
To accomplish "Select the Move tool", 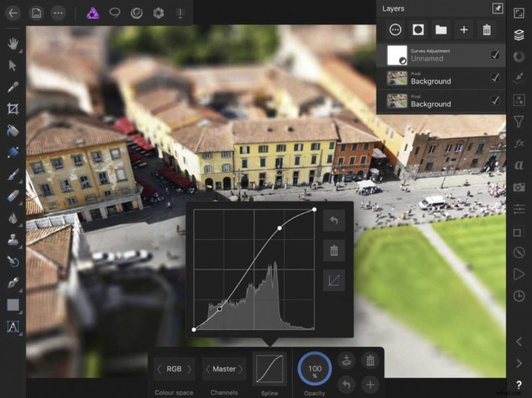I will 12,64.
